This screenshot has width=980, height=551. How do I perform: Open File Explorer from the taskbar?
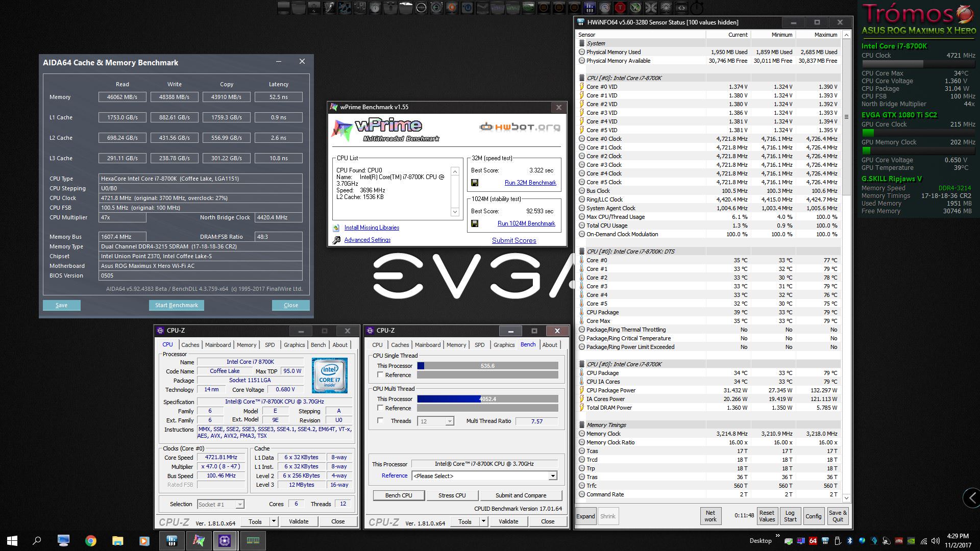coord(117,541)
